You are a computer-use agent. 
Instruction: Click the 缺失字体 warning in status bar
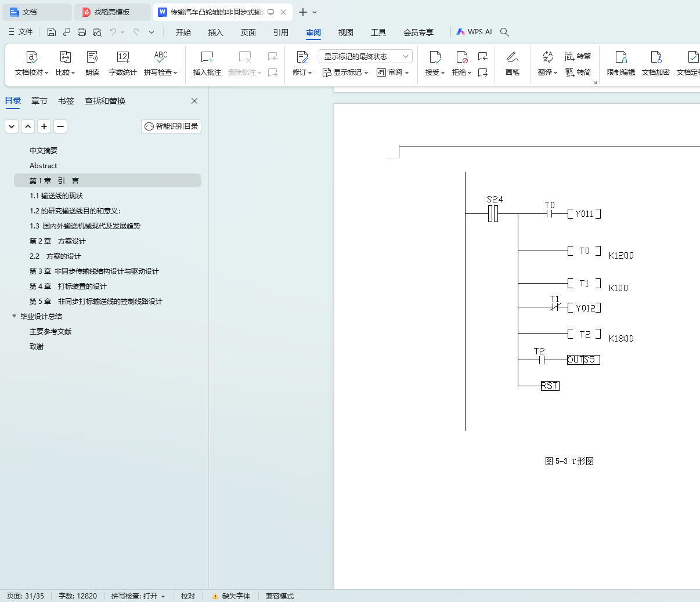click(x=231, y=596)
